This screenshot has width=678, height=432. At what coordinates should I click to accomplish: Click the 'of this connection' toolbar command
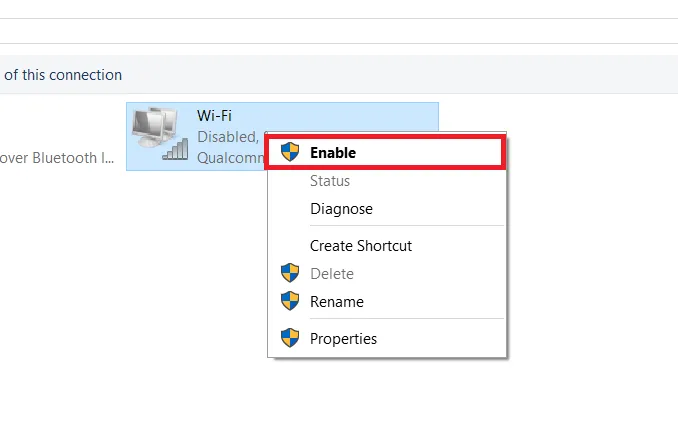62,75
